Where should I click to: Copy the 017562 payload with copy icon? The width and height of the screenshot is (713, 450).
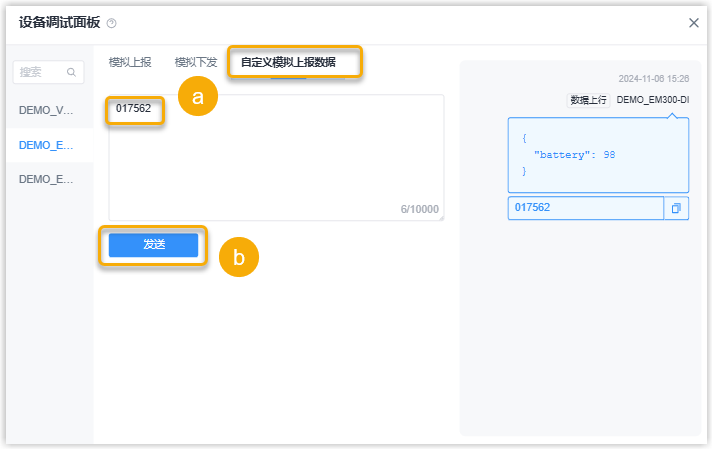(x=676, y=208)
